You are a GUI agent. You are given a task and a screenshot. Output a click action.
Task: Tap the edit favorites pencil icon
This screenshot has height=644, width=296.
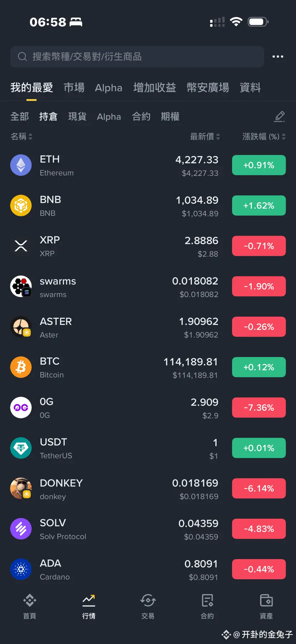tap(280, 117)
